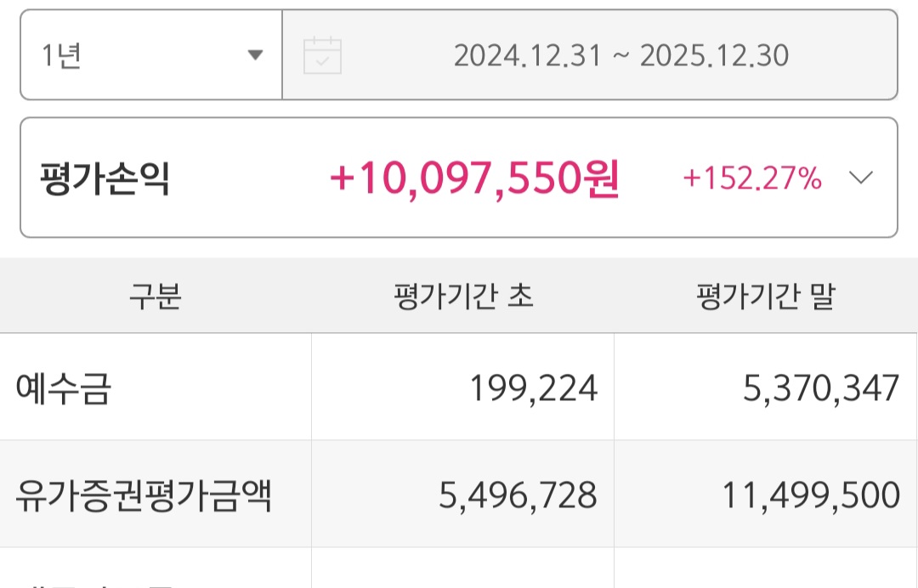Click the 예수금 row label
The height and width of the screenshot is (588, 918).
pos(64,388)
